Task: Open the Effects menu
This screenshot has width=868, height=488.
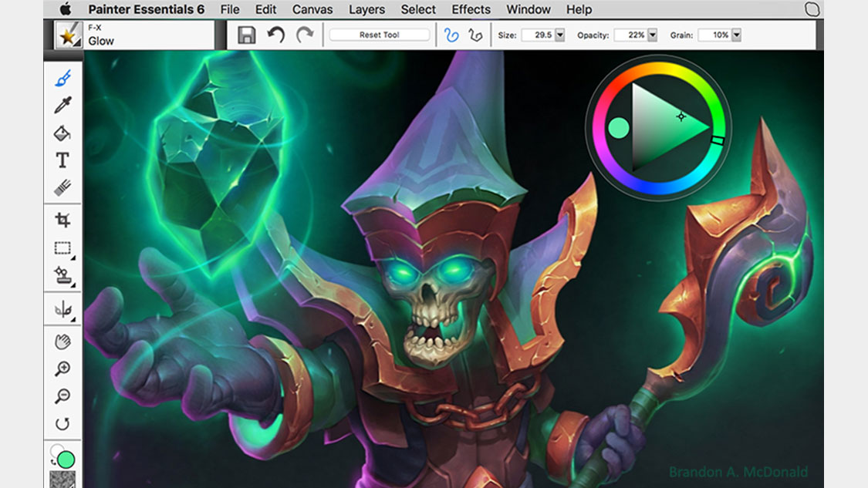Action: tap(471, 9)
